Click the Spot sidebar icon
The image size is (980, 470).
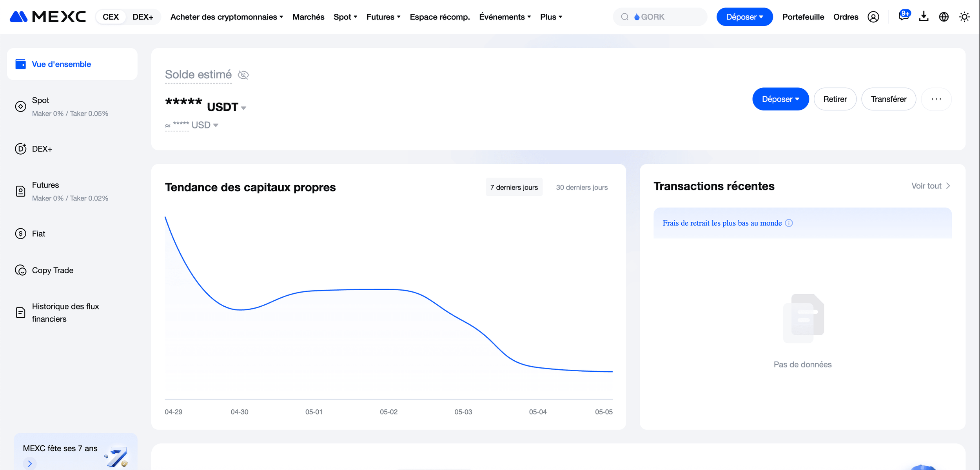pos(20,107)
